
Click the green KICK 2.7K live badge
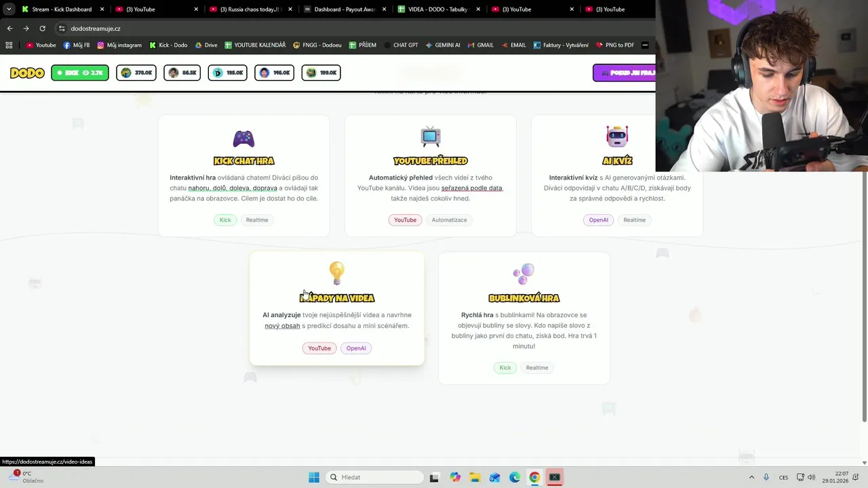pos(80,73)
